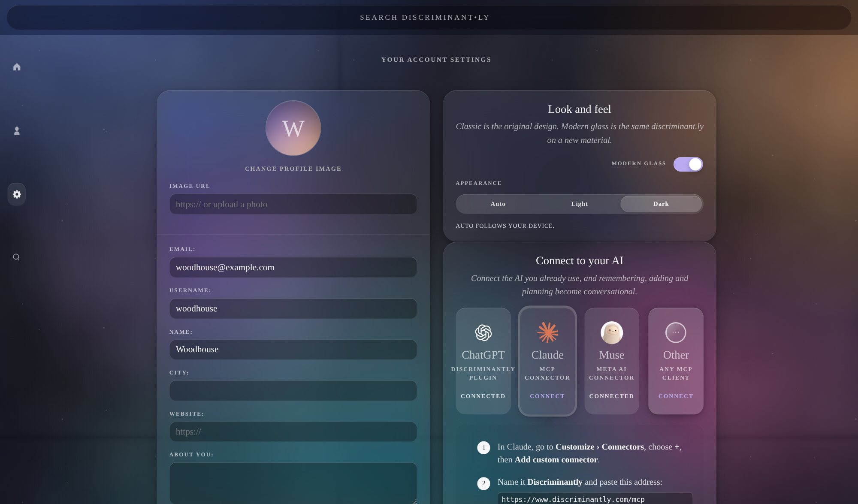This screenshot has width=858, height=504.
Task: Click the W profile avatar
Action: 293,128
